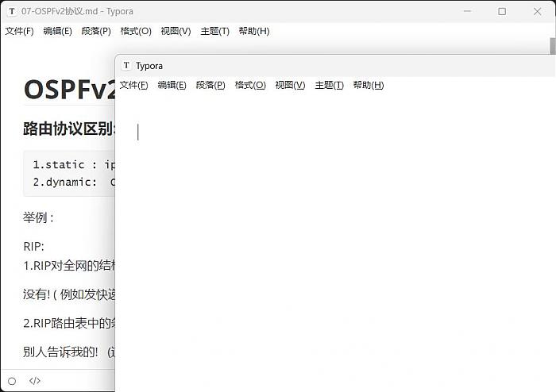
Task: Open 主题(T) menu in the front Typora window
Action: [329, 85]
